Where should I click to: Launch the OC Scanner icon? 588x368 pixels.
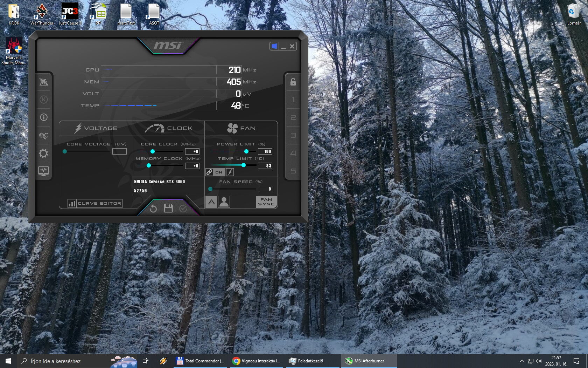[44, 135]
